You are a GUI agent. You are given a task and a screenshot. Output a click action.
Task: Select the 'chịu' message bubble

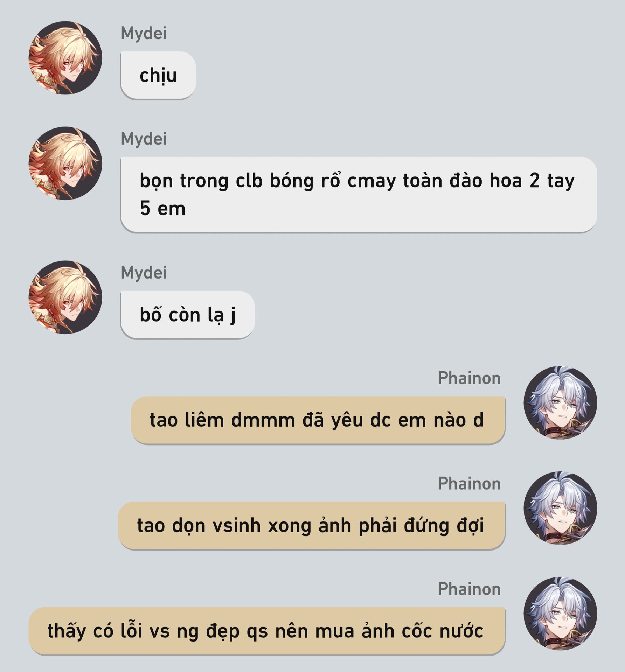click(158, 75)
